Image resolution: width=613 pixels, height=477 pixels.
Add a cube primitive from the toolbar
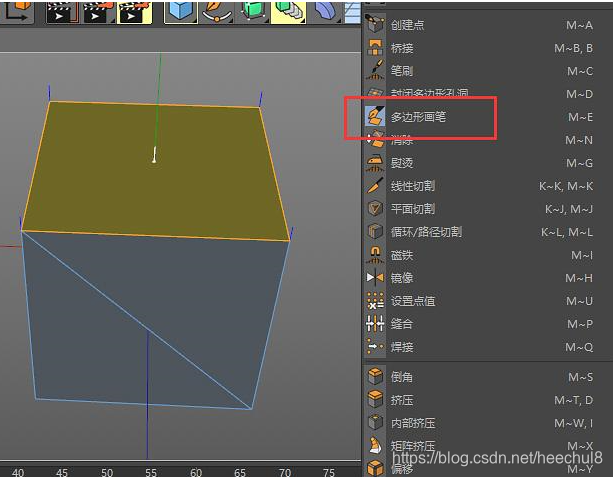180,11
